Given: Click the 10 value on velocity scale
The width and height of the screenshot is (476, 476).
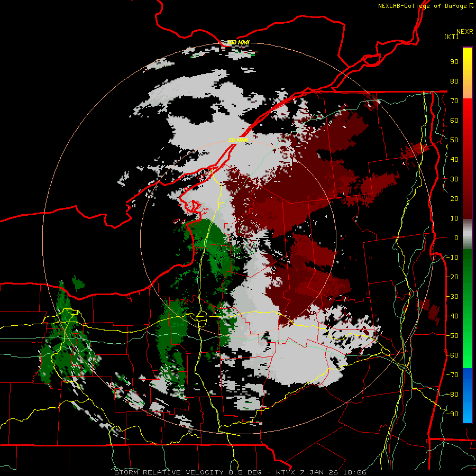Looking at the screenshot, I should click(x=454, y=218).
